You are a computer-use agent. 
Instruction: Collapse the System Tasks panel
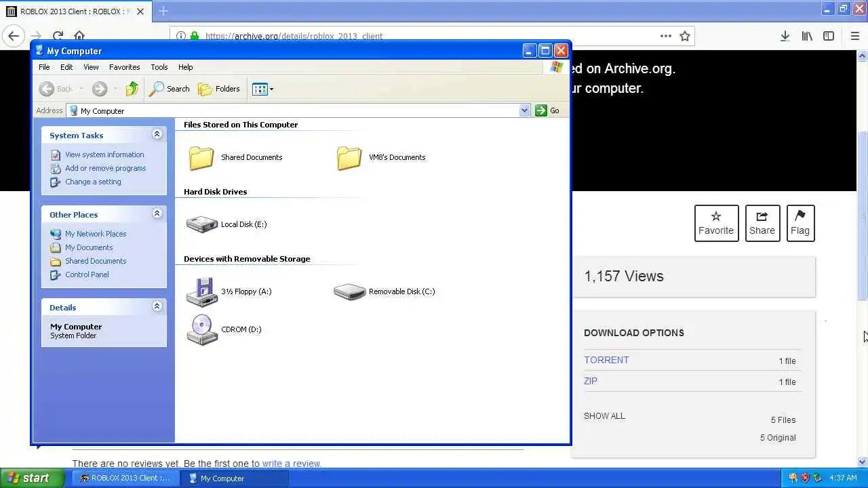pos(157,134)
